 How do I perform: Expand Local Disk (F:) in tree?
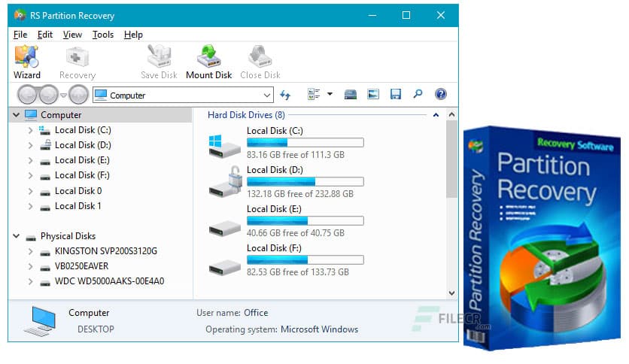pos(31,175)
